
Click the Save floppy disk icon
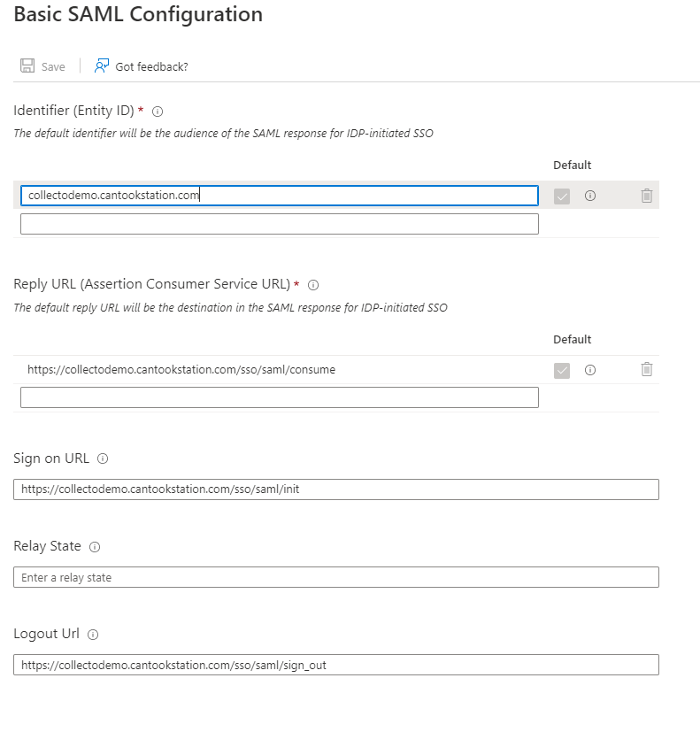point(27,65)
